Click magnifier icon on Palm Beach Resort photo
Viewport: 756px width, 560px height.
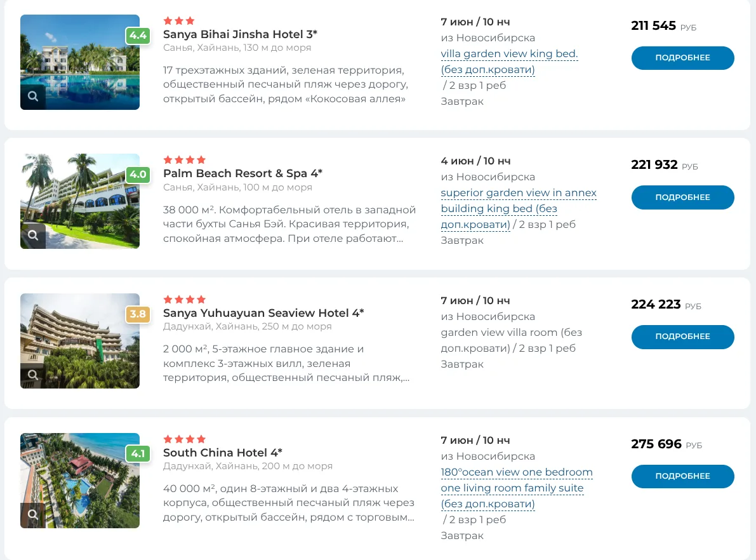[x=33, y=236]
